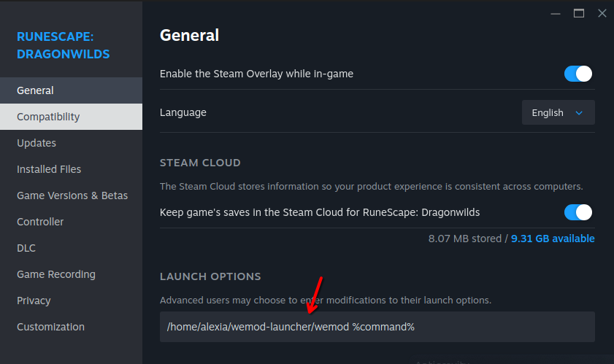Open Installed Files section
This screenshot has height=364, width=614.
[49, 169]
